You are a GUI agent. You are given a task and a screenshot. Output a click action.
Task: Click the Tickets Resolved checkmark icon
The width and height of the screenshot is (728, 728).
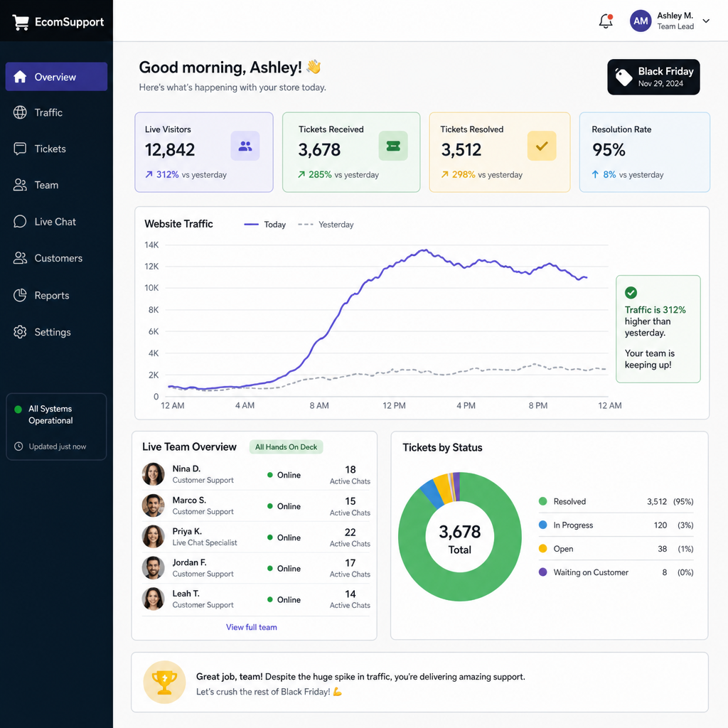[x=542, y=146]
